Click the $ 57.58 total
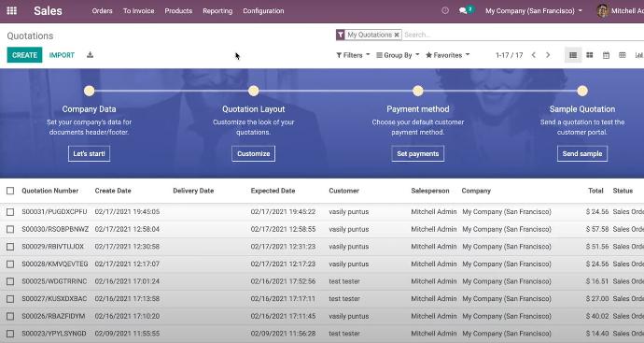Viewport: 644px width, 343px height. (x=597, y=229)
